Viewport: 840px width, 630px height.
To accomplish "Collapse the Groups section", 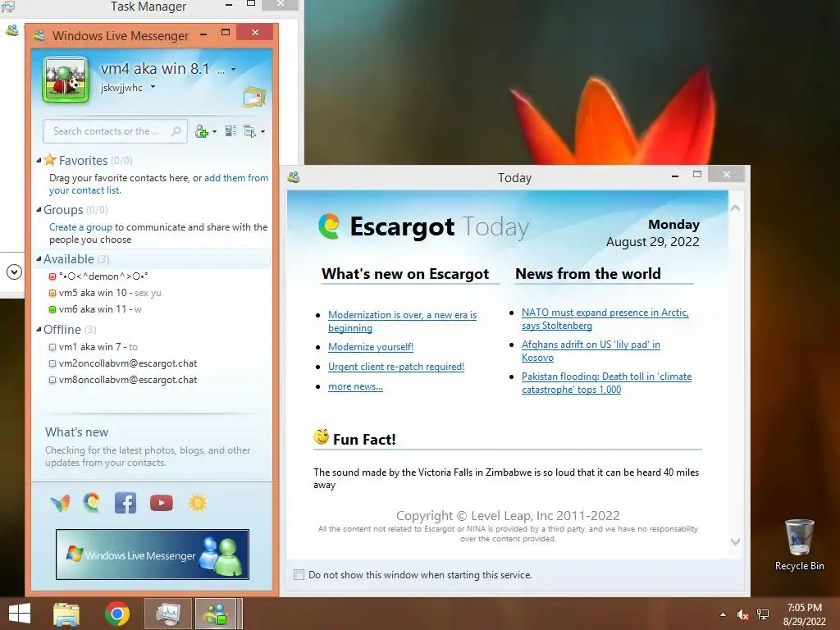I will pyautogui.click(x=39, y=209).
